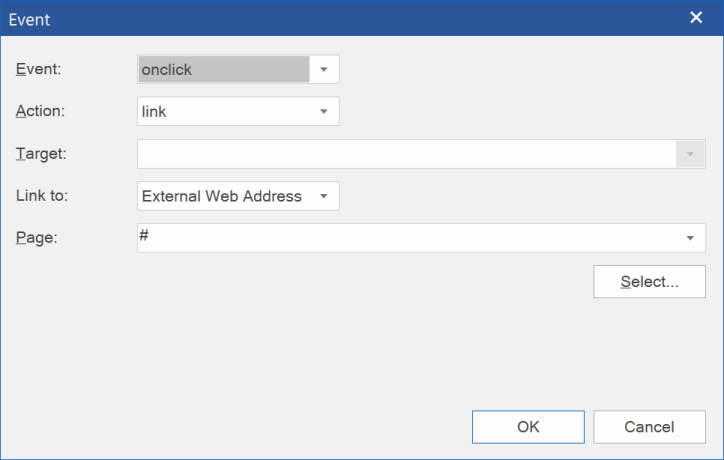The width and height of the screenshot is (724, 460).
Task: Open the Target dropdown arrow
Action: pos(690,154)
